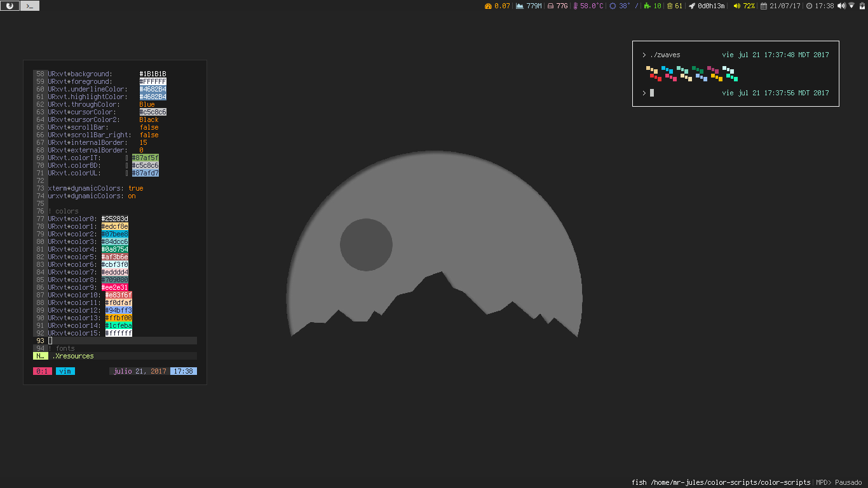This screenshot has height=488, width=868.
Task: Click the URxvt*cursorColor2 Black value
Action: click(x=149, y=120)
